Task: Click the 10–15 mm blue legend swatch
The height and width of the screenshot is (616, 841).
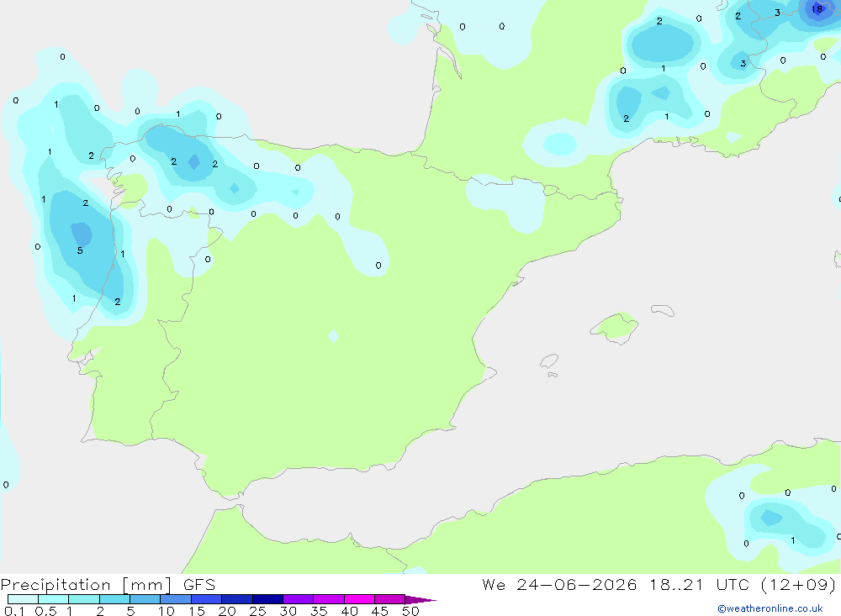Action: click(176, 599)
